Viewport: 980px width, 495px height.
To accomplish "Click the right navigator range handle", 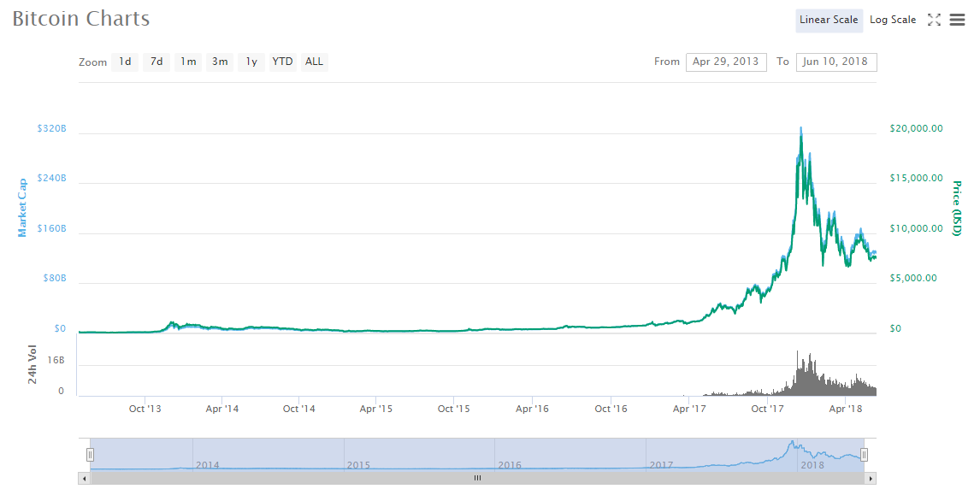I will point(864,455).
